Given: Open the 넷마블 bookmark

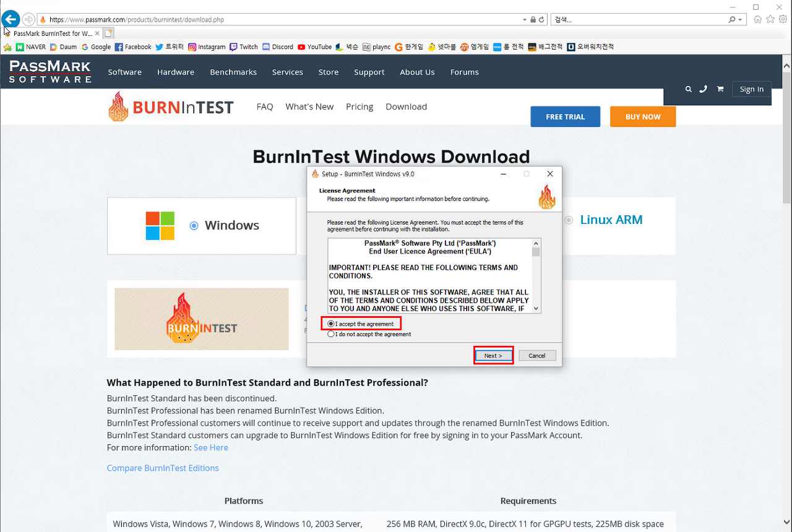Looking at the screenshot, I should click(x=441, y=47).
